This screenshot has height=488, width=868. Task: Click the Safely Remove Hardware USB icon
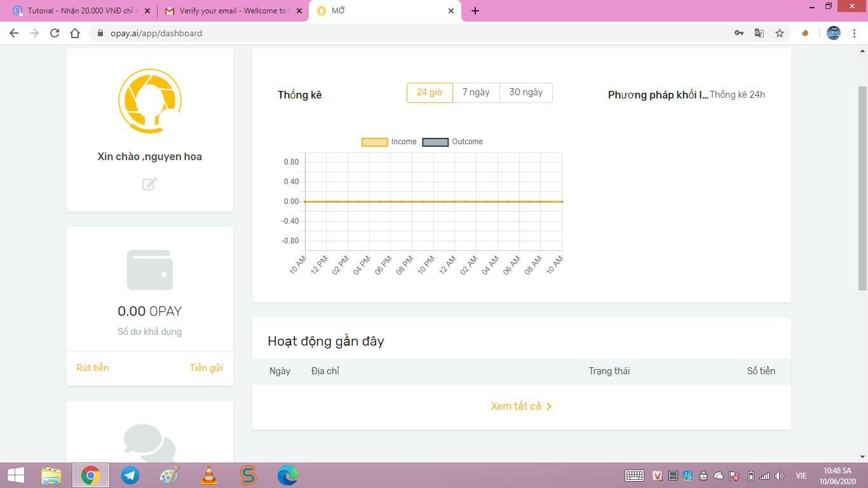click(703, 476)
